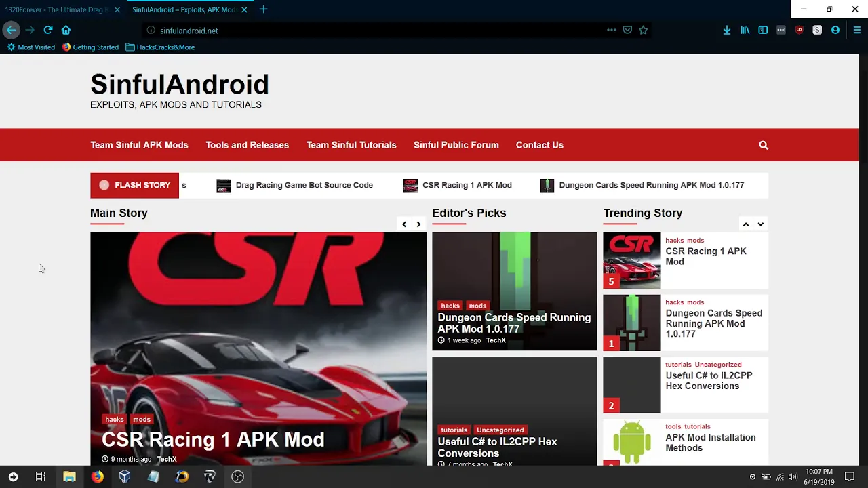Click the uBlock Origin shield icon

799,30
